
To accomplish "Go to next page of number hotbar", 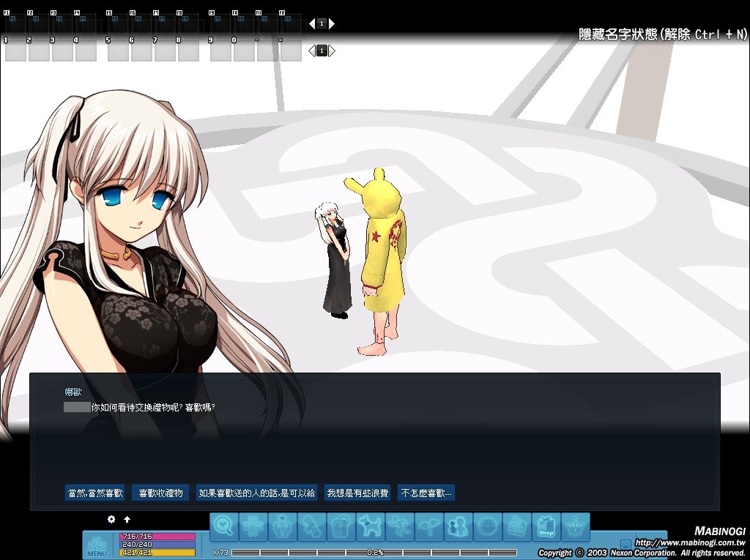I will (x=332, y=51).
